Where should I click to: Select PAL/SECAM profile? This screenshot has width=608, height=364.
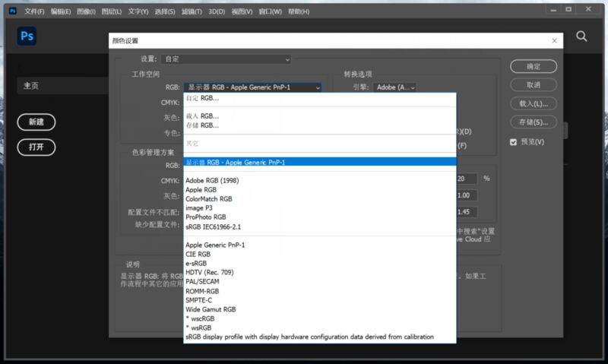[x=320, y=281]
